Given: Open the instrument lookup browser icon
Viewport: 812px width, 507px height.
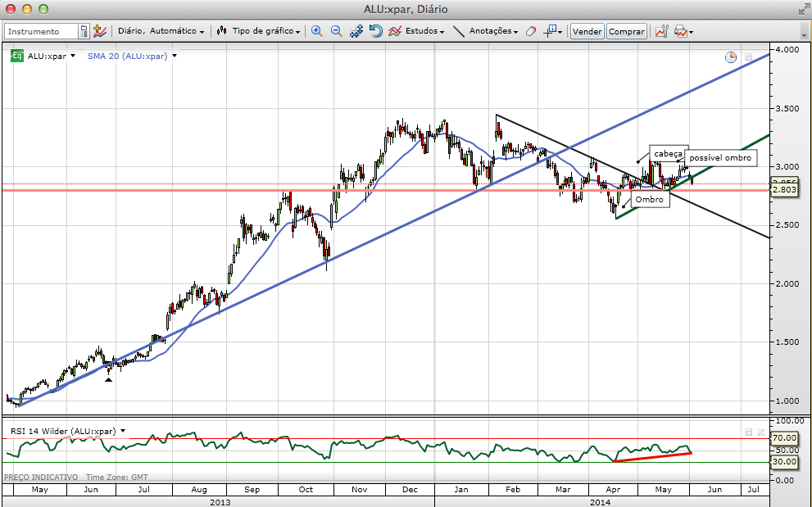Looking at the screenshot, I should point(84,32).
